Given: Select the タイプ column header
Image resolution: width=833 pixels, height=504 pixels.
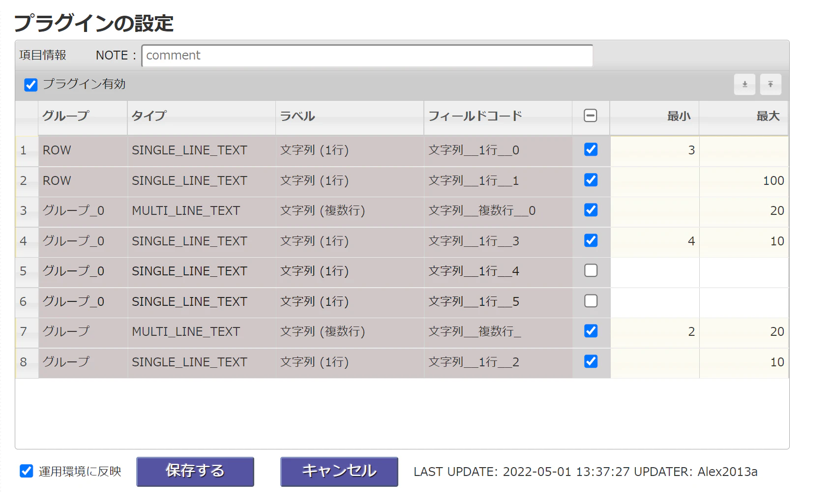Looking at the screenshot, I should pyautogui.click(x=202, y=118).
